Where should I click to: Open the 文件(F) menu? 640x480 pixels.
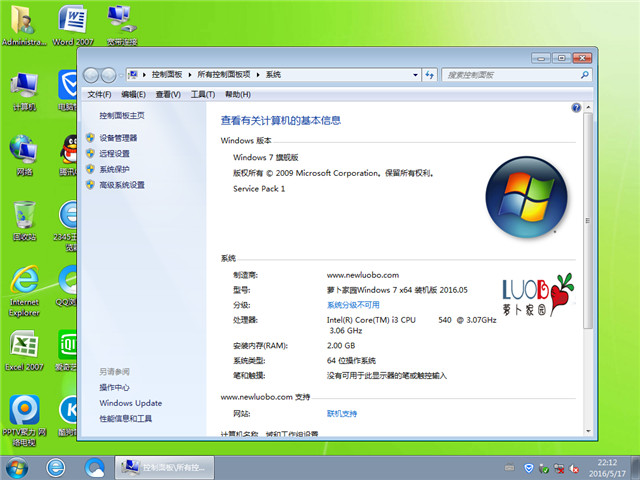99,94
